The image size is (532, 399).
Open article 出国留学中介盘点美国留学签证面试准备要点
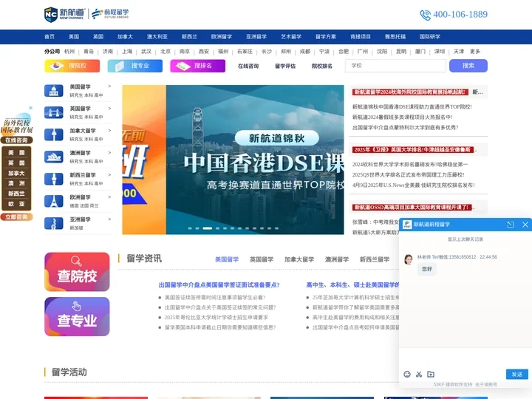click(x=219, y=285)
